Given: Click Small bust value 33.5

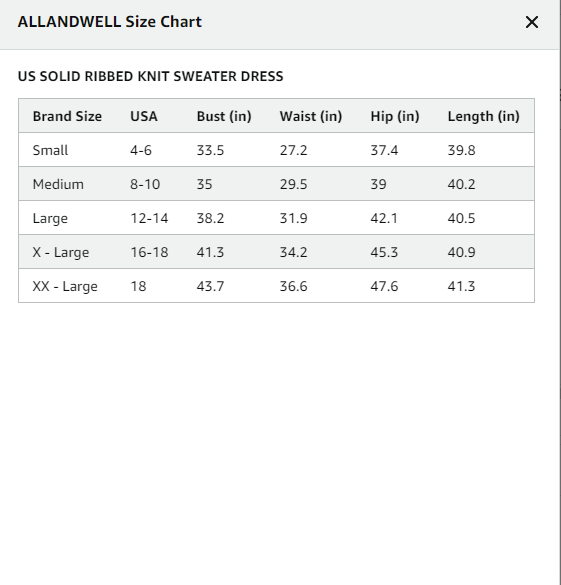Looking at the screenshot, I should [210, 150].
